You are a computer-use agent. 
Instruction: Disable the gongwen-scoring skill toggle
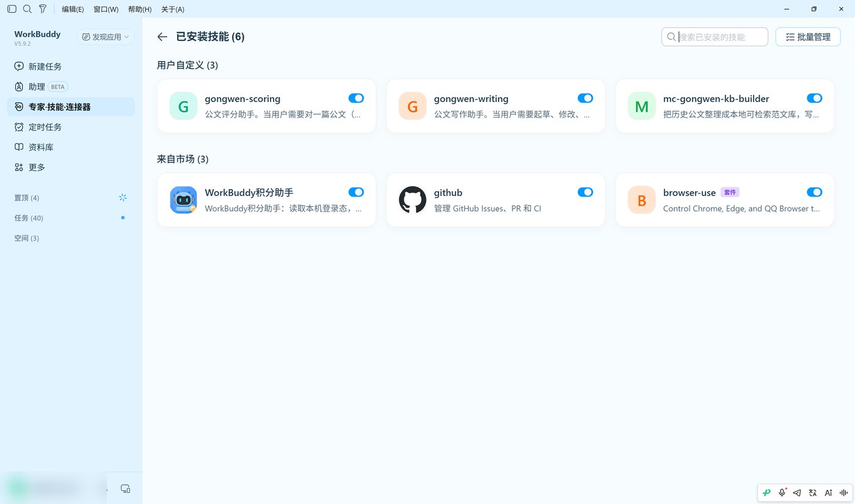[x=356, y=98]
